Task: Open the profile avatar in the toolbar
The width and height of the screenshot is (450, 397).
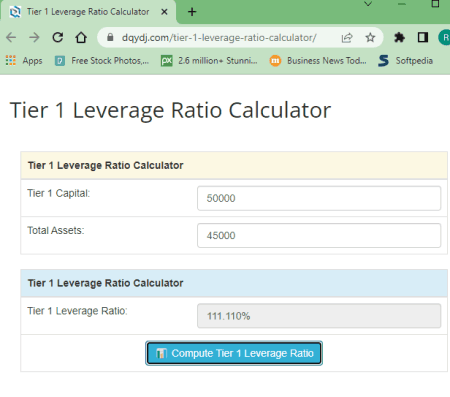Action: (444, 37)
